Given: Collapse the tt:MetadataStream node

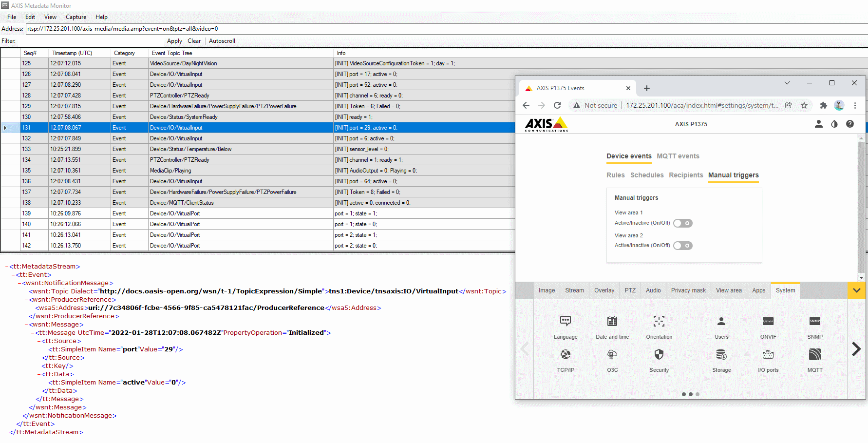Looking at the screenshot, I should click(7, 267).
